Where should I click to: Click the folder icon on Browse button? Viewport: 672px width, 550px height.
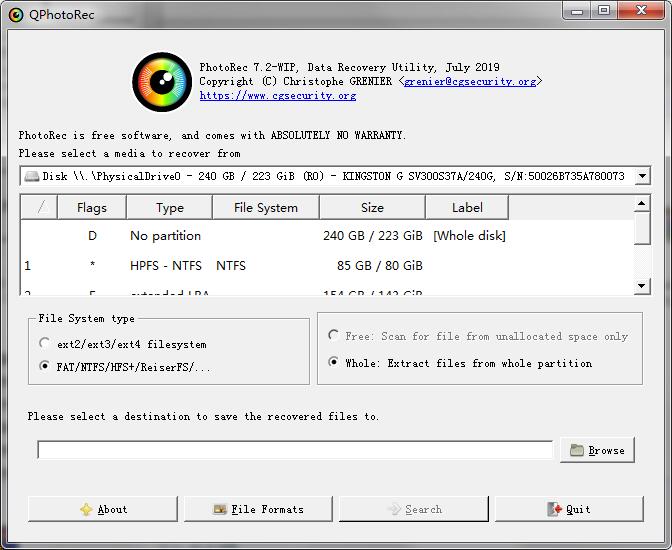[576, 450]
